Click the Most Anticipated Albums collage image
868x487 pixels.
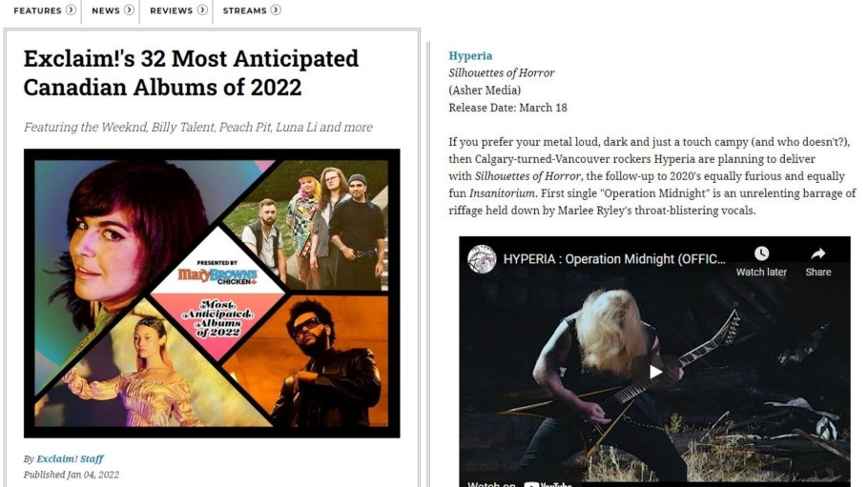[x=212, y=294]
